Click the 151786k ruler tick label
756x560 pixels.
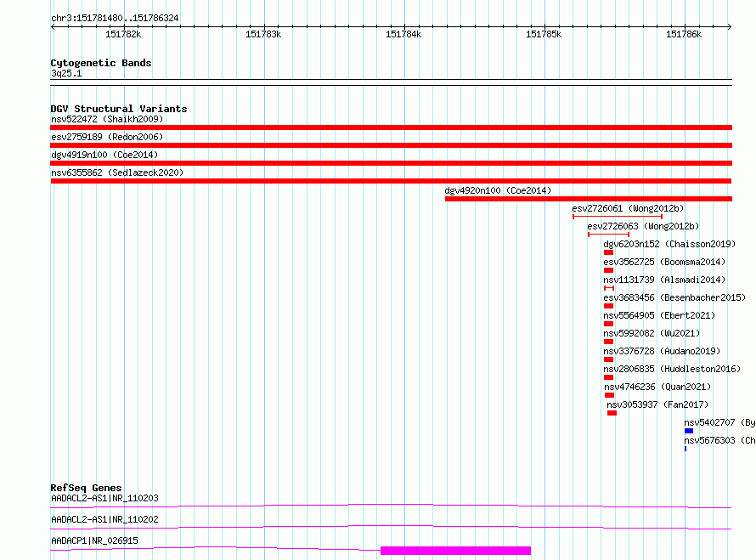coord(684,34)
